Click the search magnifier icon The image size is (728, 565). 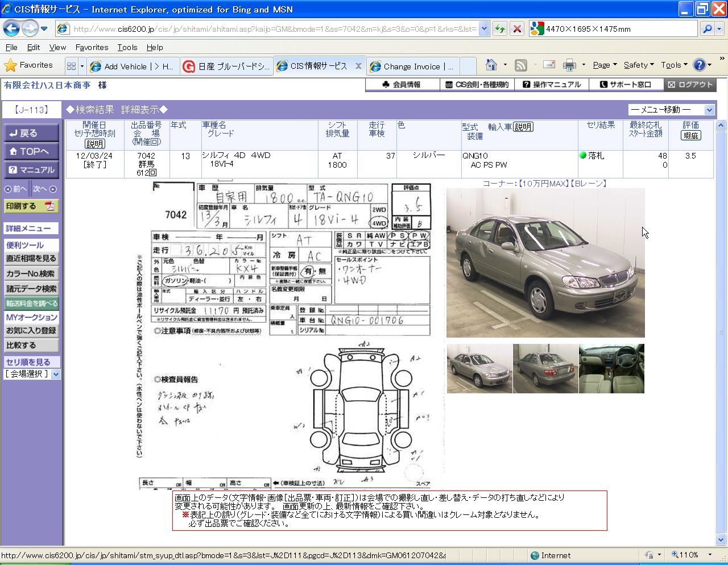(x=707, y=28)
